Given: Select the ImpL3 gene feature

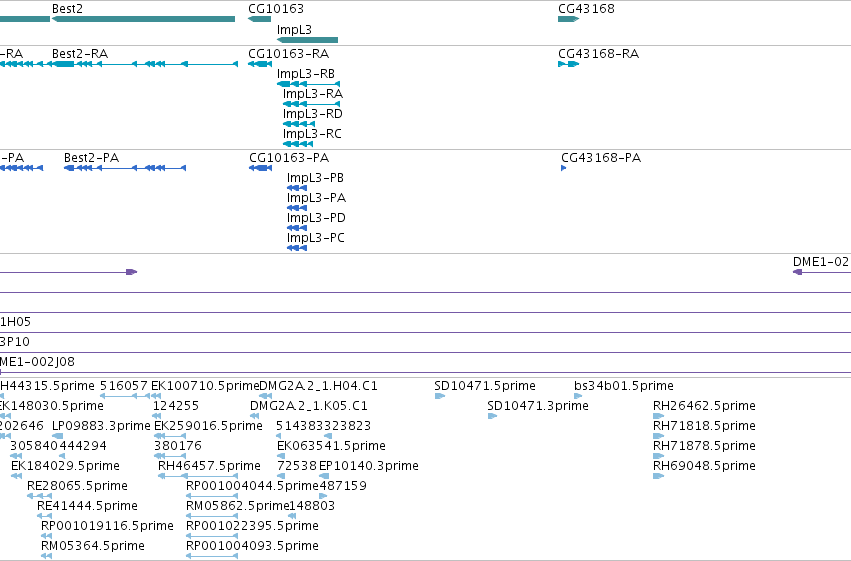Looking at the screenshot, I should coord(307,40).
